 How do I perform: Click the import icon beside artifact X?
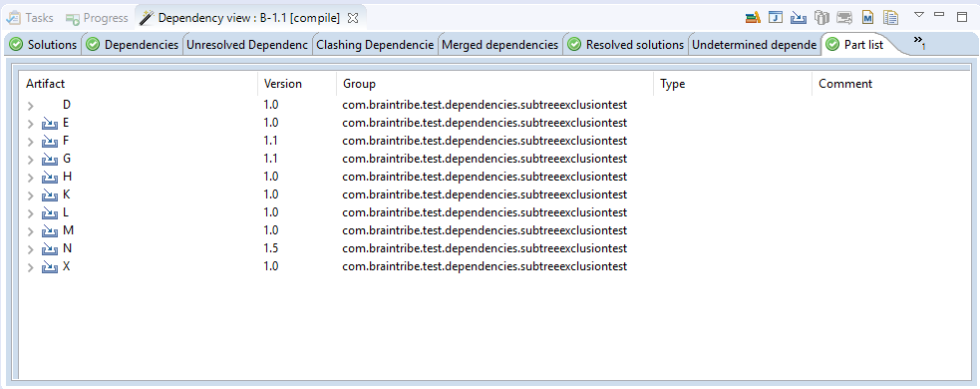pos(50,267)
